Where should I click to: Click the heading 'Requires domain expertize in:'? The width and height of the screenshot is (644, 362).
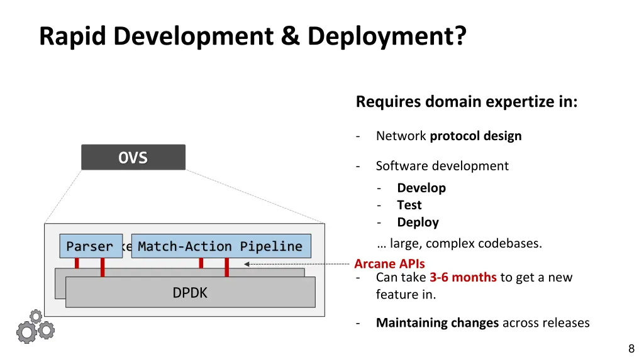467,101
